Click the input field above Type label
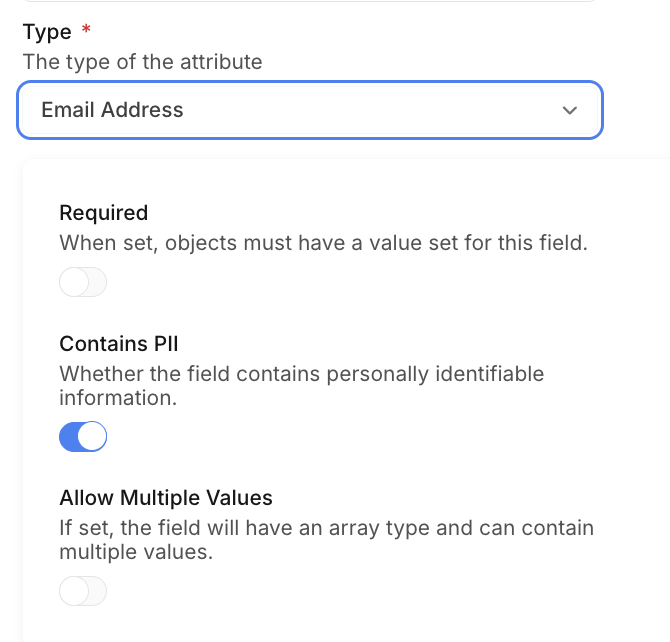The width and height of the screenshot is (670, 642). [309, 1]
